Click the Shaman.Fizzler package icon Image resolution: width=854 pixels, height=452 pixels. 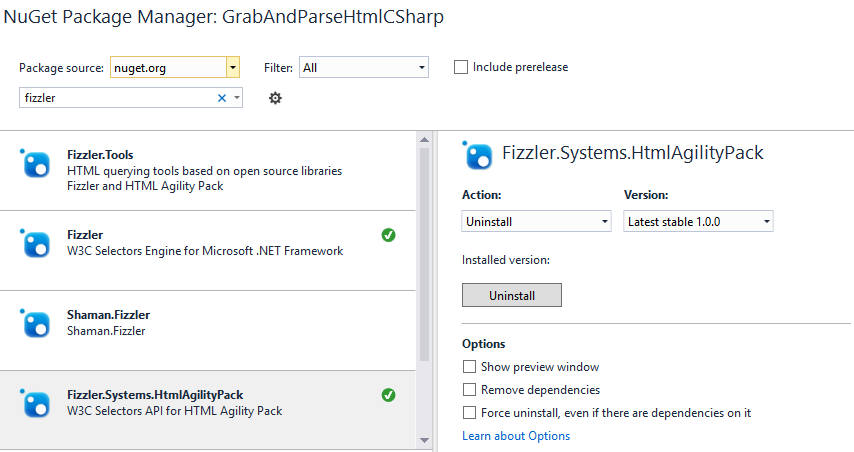[x=35, y=323]
